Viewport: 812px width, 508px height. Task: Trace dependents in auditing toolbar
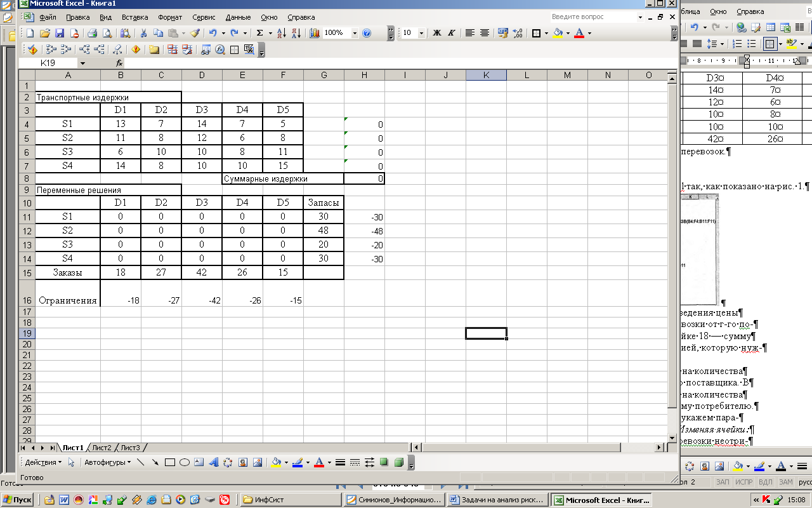(84, 50)
